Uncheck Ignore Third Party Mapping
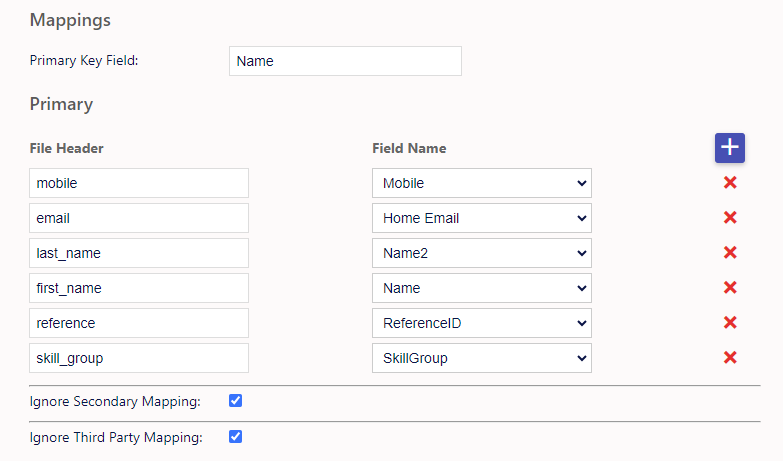783x461 pixels. point(235,437)
